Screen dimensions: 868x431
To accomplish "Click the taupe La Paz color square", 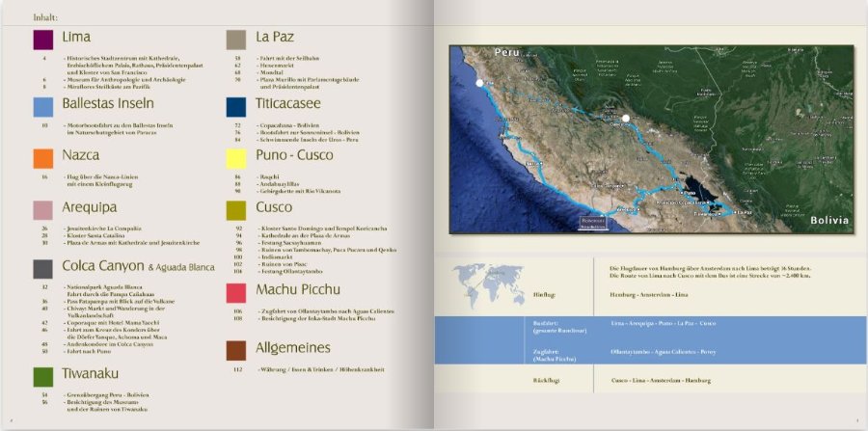I will [x=236, y=40].
